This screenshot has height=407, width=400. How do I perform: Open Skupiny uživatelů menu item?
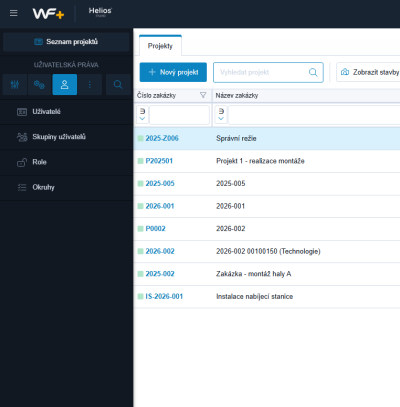pyautogui.click(x=66, y=137)
